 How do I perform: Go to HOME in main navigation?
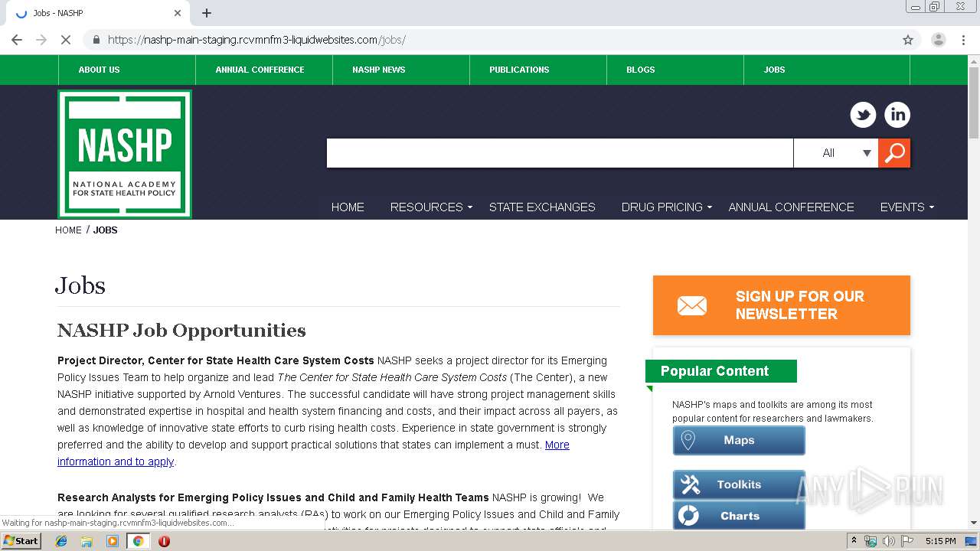(348, 207)
